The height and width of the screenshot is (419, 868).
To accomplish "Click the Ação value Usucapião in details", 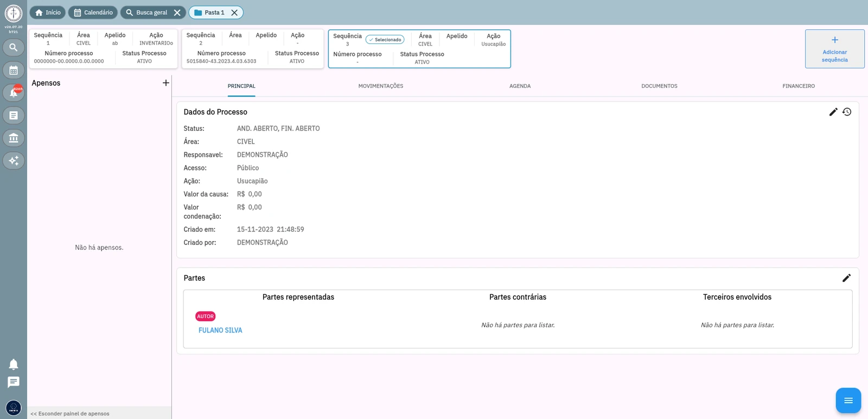I will [252, 181].
